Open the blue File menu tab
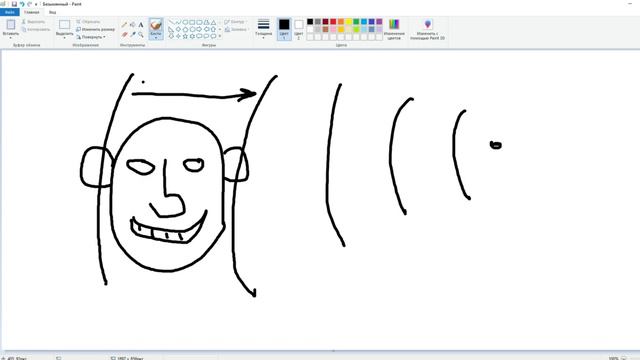This screenshot has width=640, height=360. pyautogui.click(x=10, y=12)
